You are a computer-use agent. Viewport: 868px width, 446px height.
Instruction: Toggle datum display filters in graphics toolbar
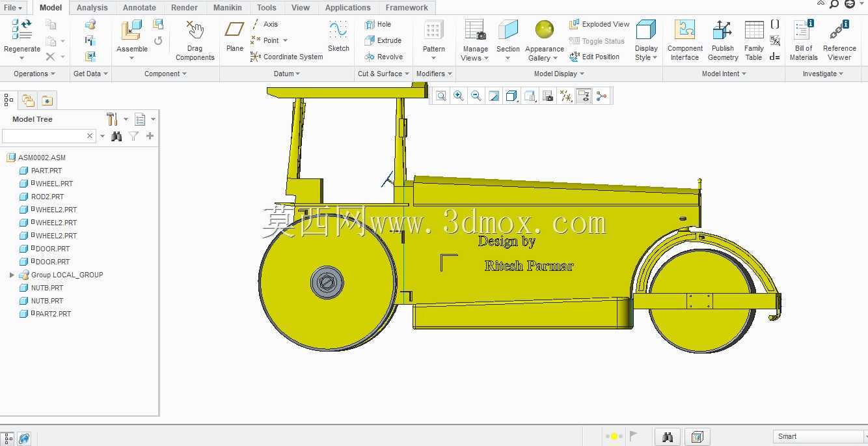(x=566, y=96)
